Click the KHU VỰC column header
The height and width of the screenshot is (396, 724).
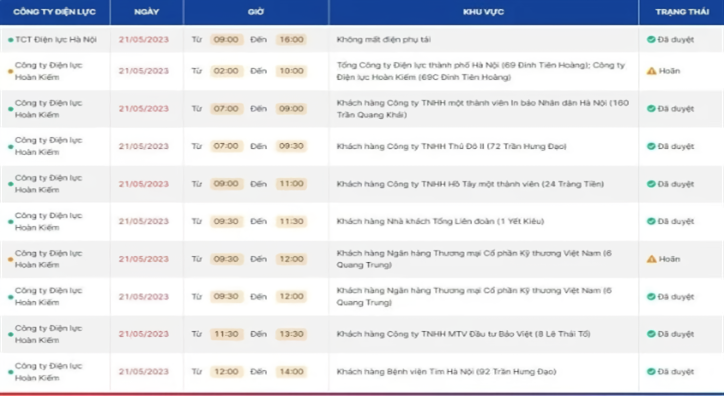[x=483, y=12]
